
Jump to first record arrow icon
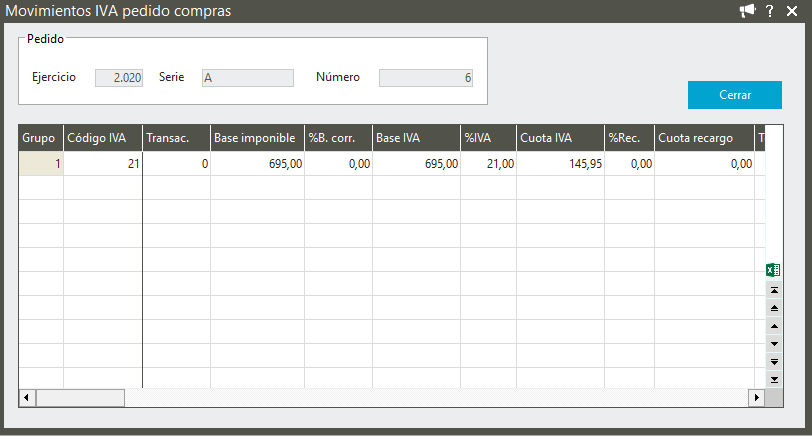click(774, 290)
